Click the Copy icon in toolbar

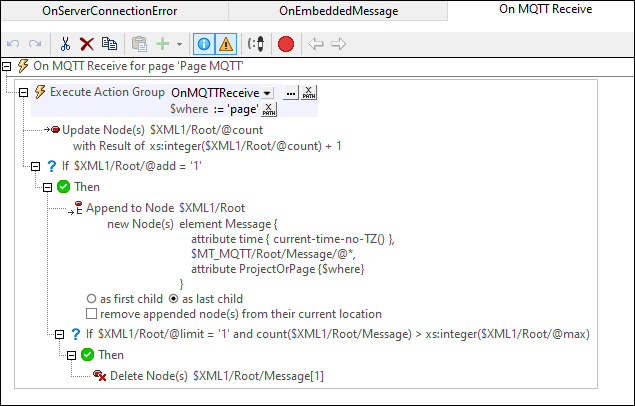109,44
